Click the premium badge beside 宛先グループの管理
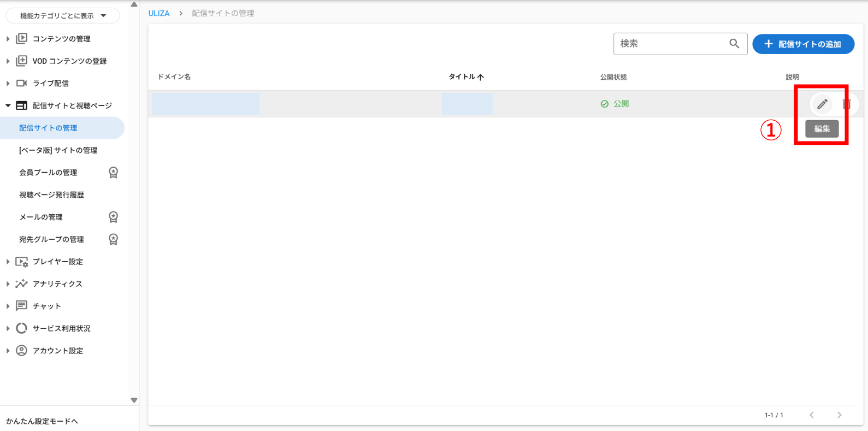 click(113, 239)
